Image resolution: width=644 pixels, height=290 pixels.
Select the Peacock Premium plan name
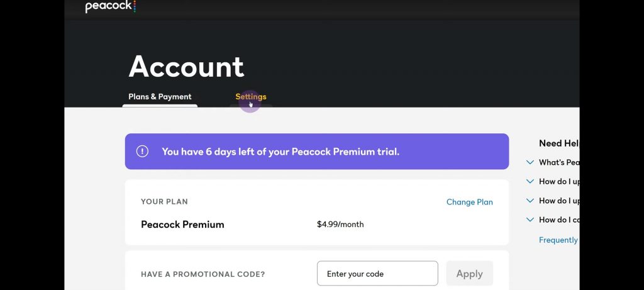(x=182, y=225)
